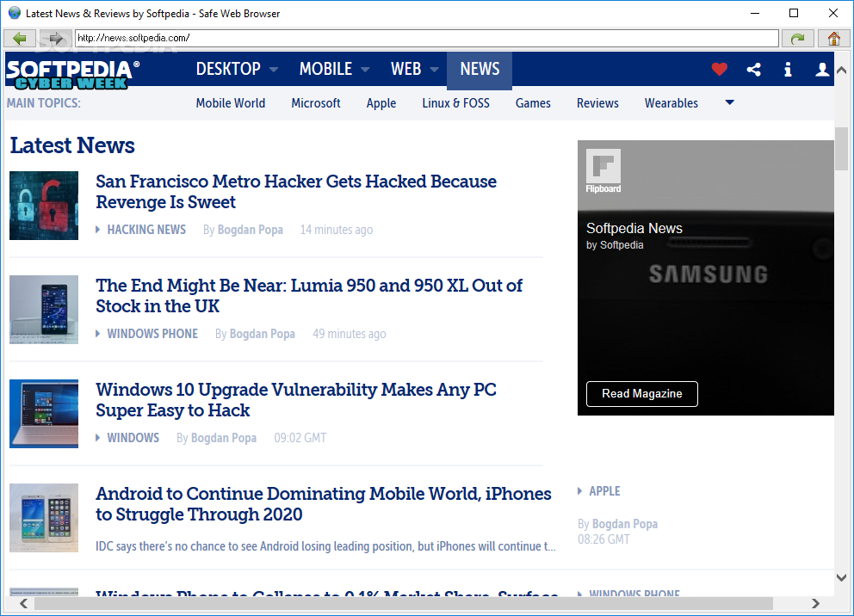Click the padlock thumbnail of the hacker article

pos(44,206)
